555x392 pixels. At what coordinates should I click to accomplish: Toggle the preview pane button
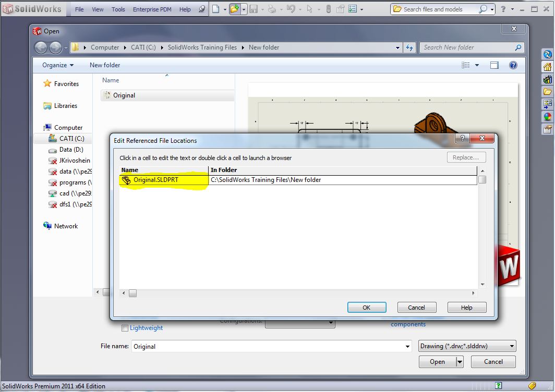[494, 65]
